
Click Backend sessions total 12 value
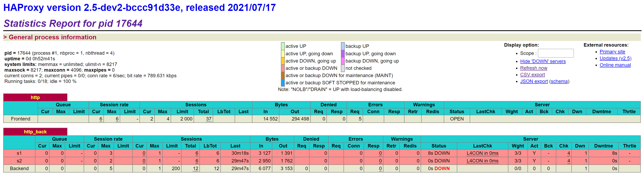[x=195, y=168]
